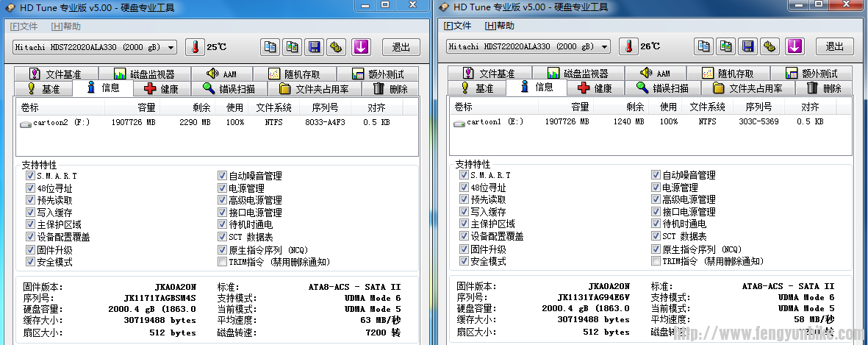The image size is (868, 345).
Task: Click the thermometer icon beside 25℃
Action: (x=195, y=47)
